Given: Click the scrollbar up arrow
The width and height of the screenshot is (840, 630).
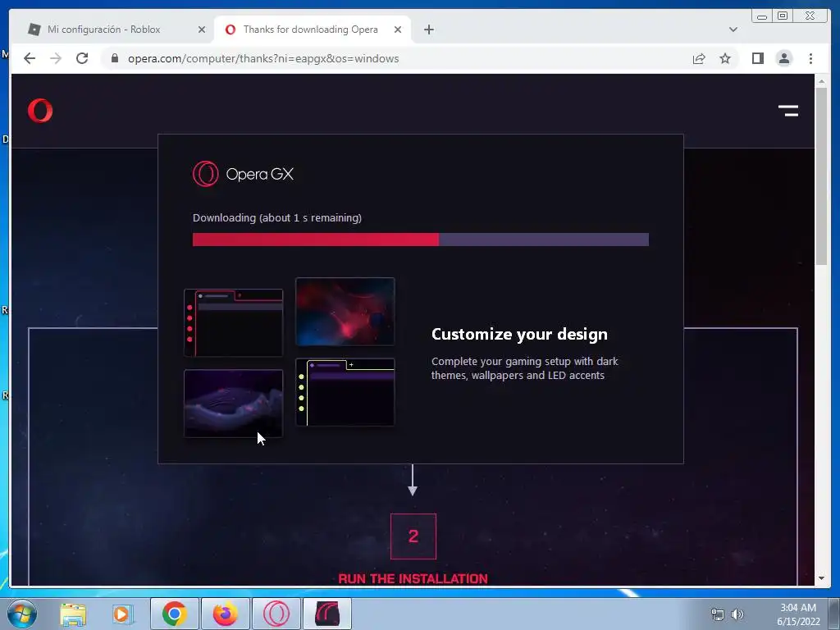Looking at the screenshot, I should click(821, 81).
